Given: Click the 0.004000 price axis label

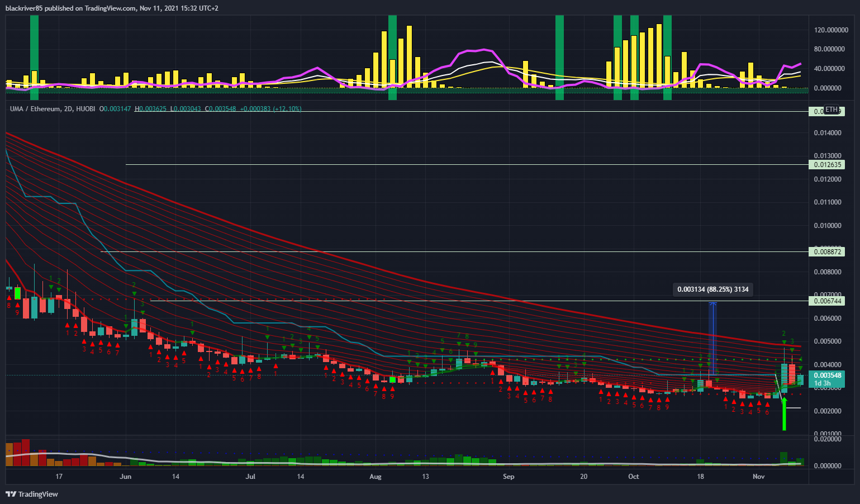Looking at the screenshot, I should click(828, 365).
